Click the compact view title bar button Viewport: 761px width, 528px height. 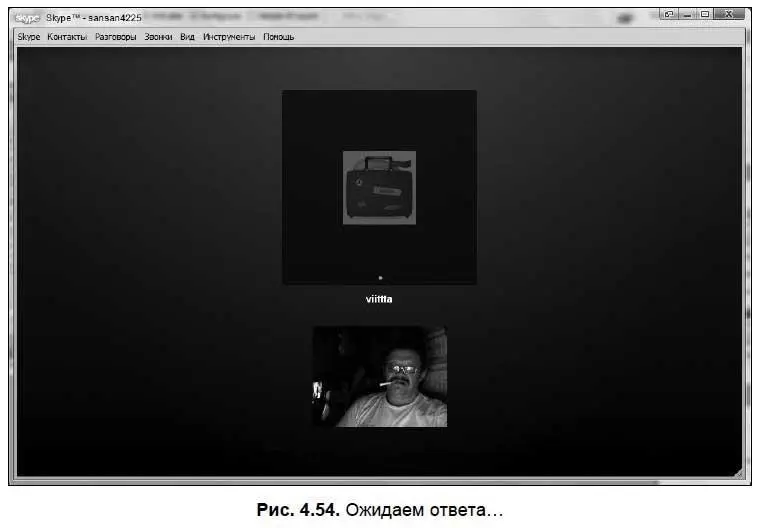[669, 14]
